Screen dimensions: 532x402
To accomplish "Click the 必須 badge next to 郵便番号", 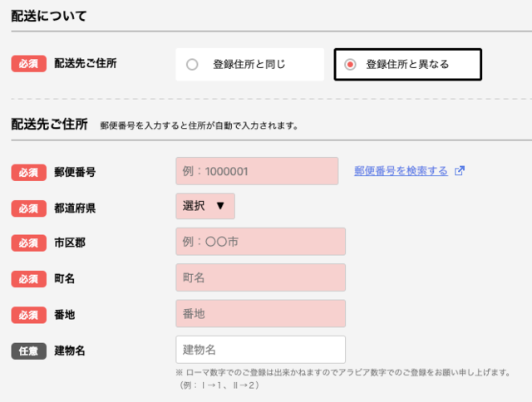I will tap(29, 172).
